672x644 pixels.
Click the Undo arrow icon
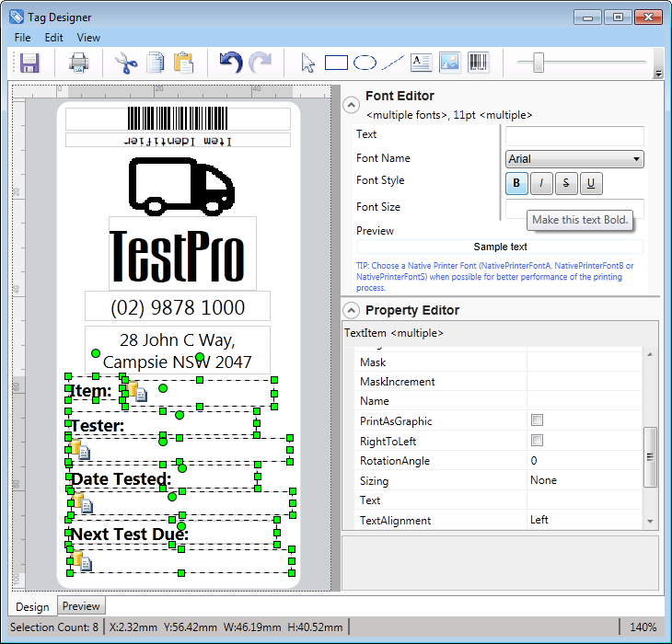(x=230, y=63)
